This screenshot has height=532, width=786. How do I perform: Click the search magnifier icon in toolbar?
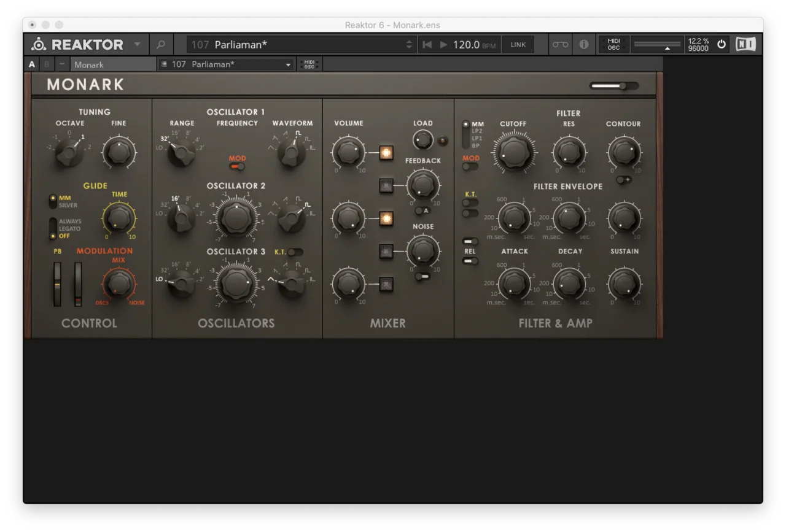(x=161, y=45)
